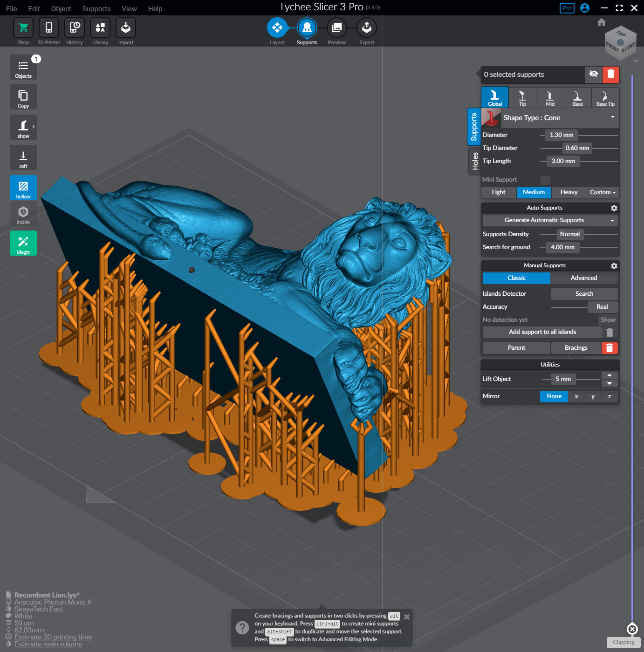
Task: Increase Lift Object value with up arrow
Action: click(x=610, y=375)
